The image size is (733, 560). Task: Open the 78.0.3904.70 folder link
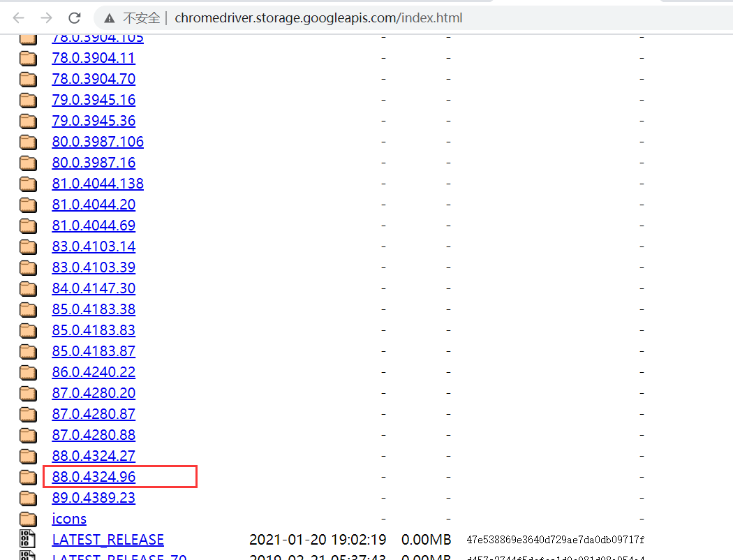coord(94,79)
